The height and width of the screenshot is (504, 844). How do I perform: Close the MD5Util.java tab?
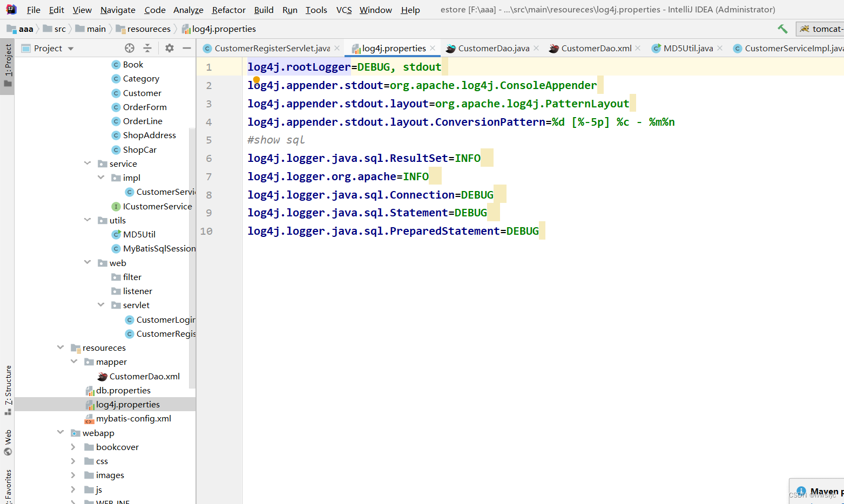point(720,48)
